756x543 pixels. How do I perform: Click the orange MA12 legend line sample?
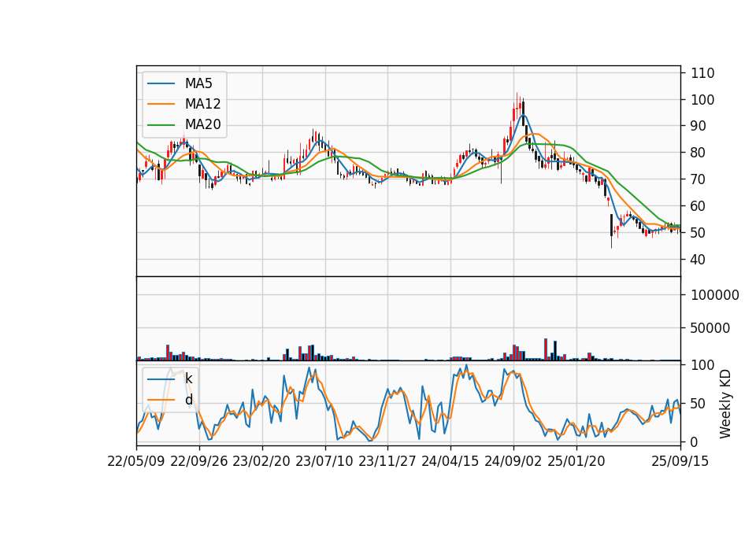tap(161, 104)
